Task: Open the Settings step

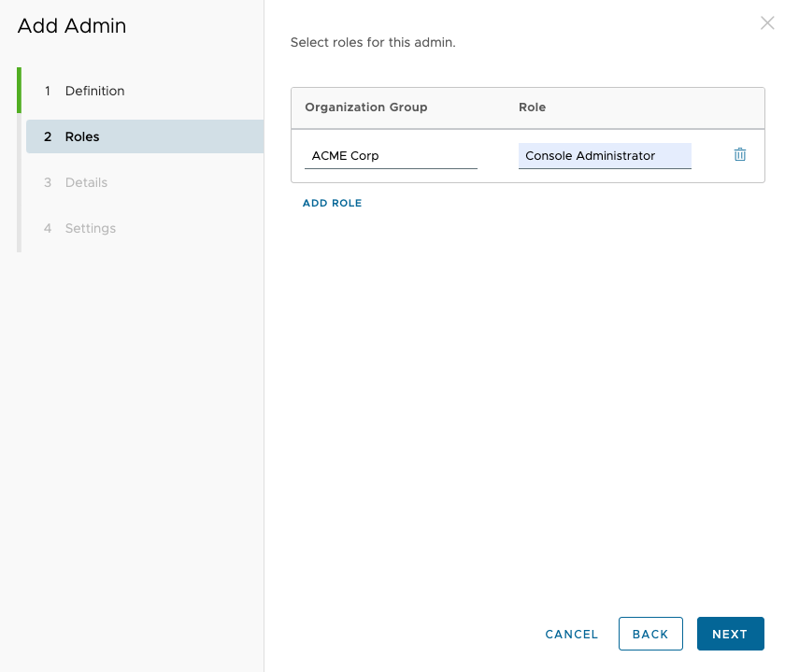Action: coord(90,228)
